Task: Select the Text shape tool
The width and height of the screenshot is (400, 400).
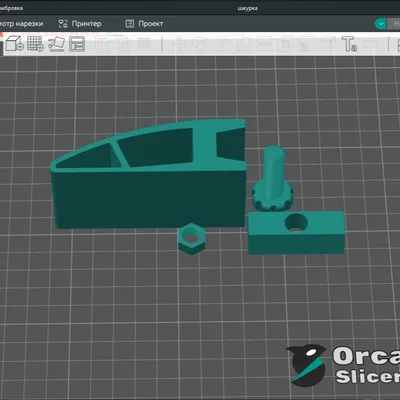Action: tap(349, 44)
